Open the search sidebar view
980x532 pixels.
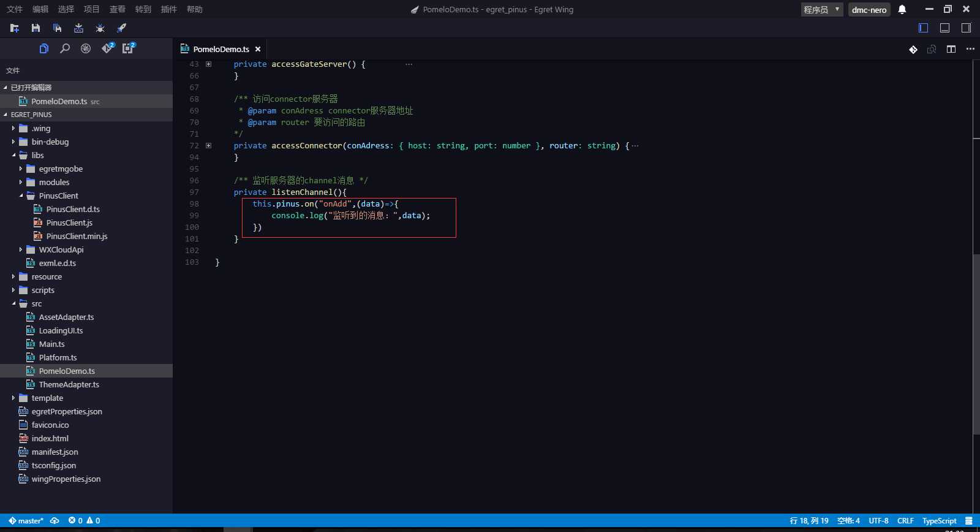click(64, 48)
